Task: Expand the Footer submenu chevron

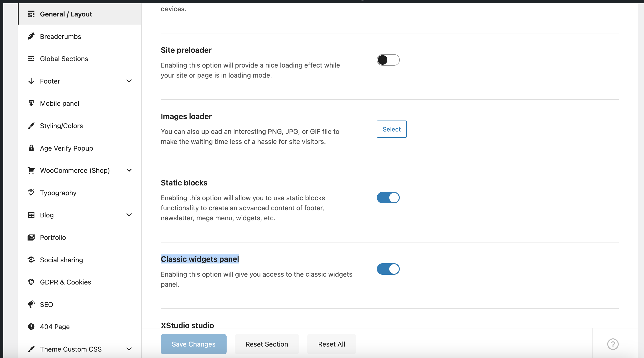Action: coord(129,81)
